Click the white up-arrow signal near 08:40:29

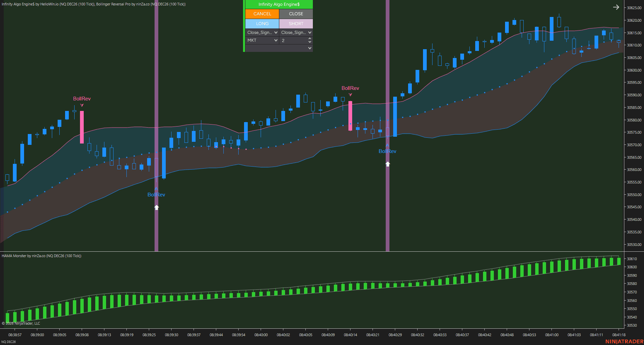tap(388, 164)
